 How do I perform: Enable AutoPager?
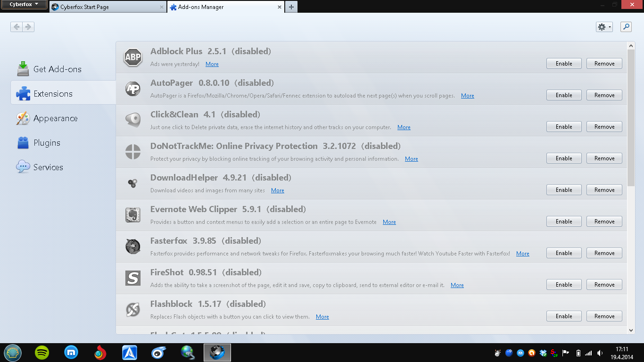[x=564, y=95]
